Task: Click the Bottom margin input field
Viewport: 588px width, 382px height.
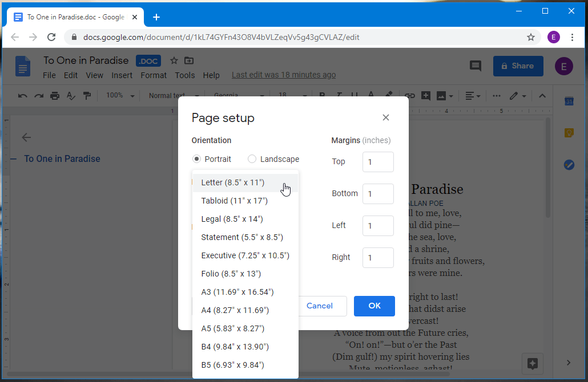Action: pyautogui.click(x=378, y=194)
